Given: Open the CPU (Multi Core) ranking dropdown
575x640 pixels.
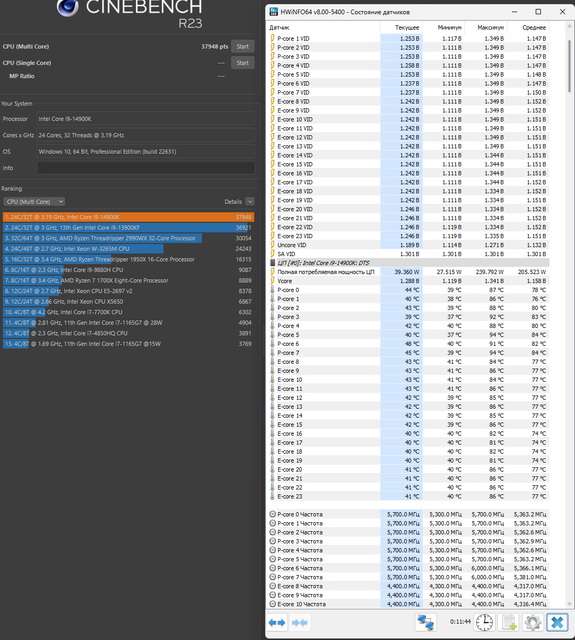Looking at the screenshot, I should click(34, 202).
